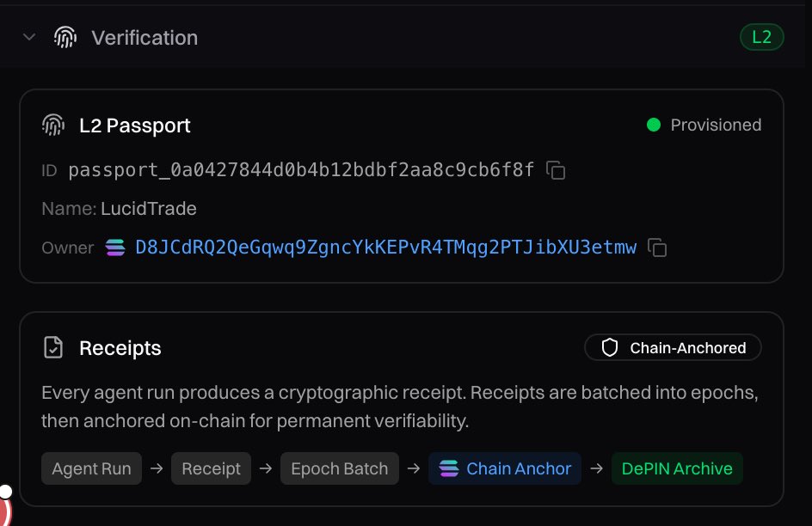Click the L2 badge in Verification header
The width and height of the screenshot is (812, 526).
(761, 37)
